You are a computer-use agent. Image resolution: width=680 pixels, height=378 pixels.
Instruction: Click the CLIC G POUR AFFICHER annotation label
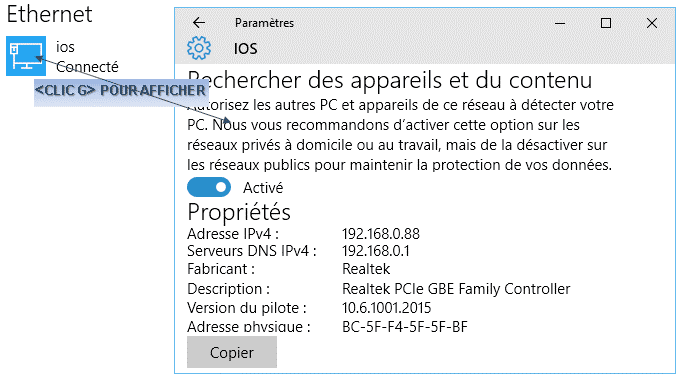pos(121,91)
